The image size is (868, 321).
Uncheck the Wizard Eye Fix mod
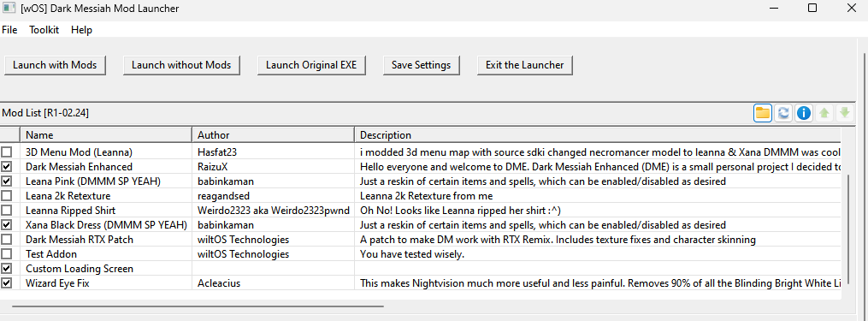click(7, 283)
